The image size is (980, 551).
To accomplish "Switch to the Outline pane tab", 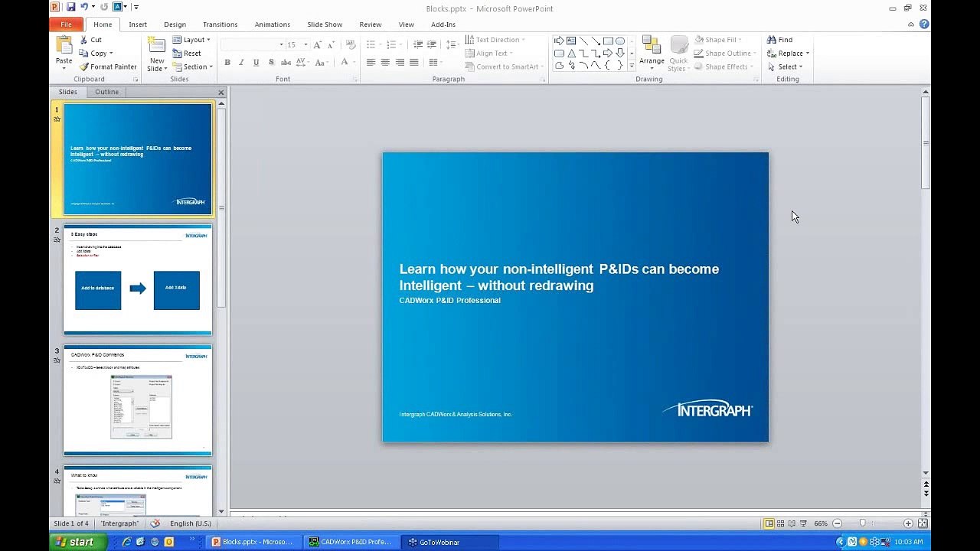I will click(106, 92).
